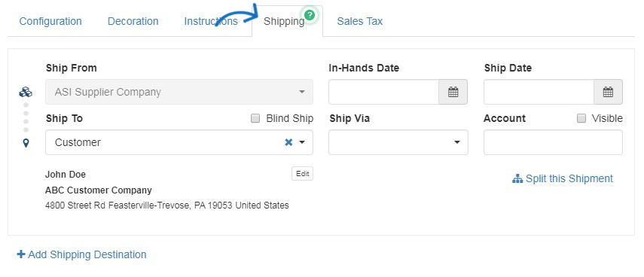Click the map pin icon beside Ship To
The height and width of the screenshot is (277, 644).
(26, 143)
